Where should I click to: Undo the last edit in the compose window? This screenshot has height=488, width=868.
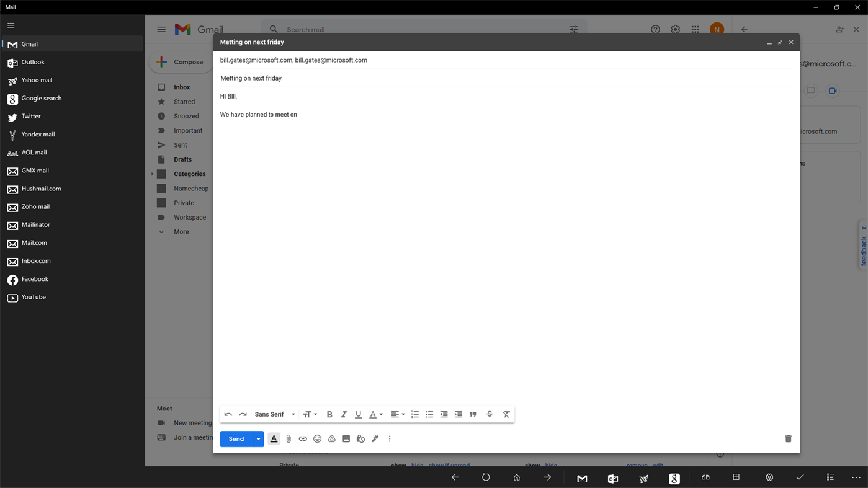tap(228, 414)
